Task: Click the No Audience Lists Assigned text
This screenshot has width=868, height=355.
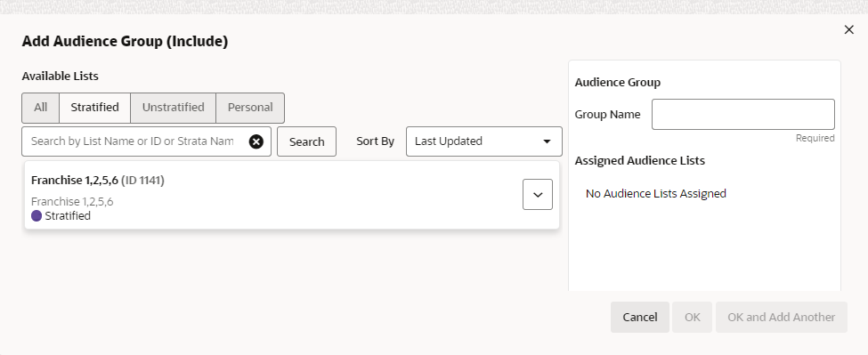Action: click(x=656, y=194)
